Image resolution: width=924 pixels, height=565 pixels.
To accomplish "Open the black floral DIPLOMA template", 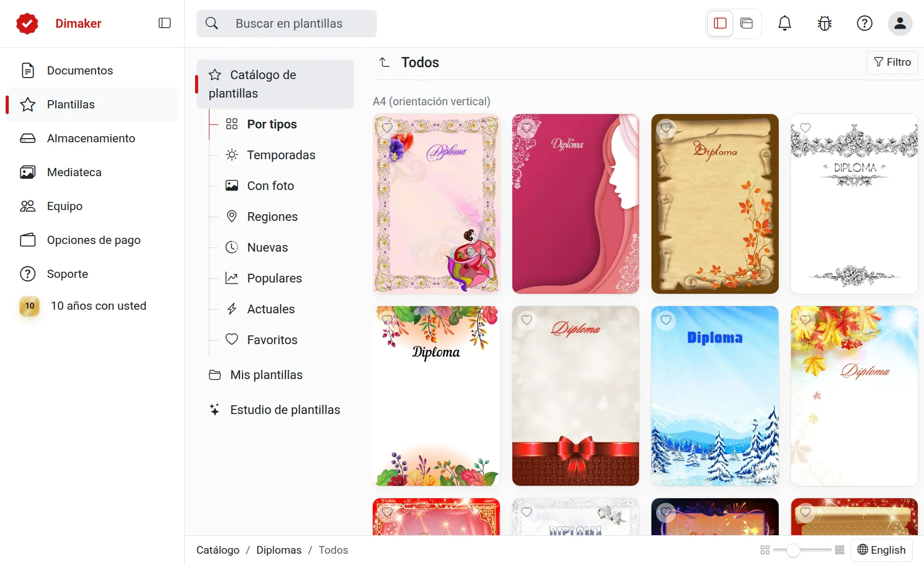I will (x=854, y=204).
